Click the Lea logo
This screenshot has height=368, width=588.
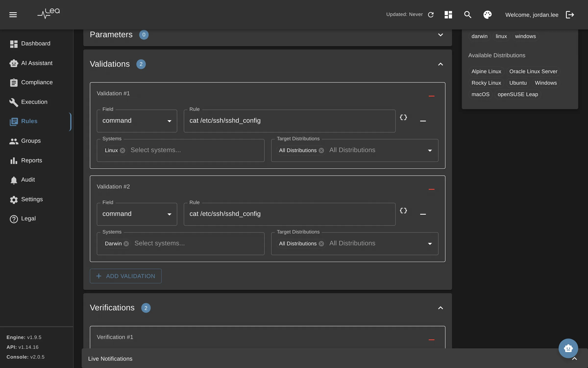coord(49,14)
